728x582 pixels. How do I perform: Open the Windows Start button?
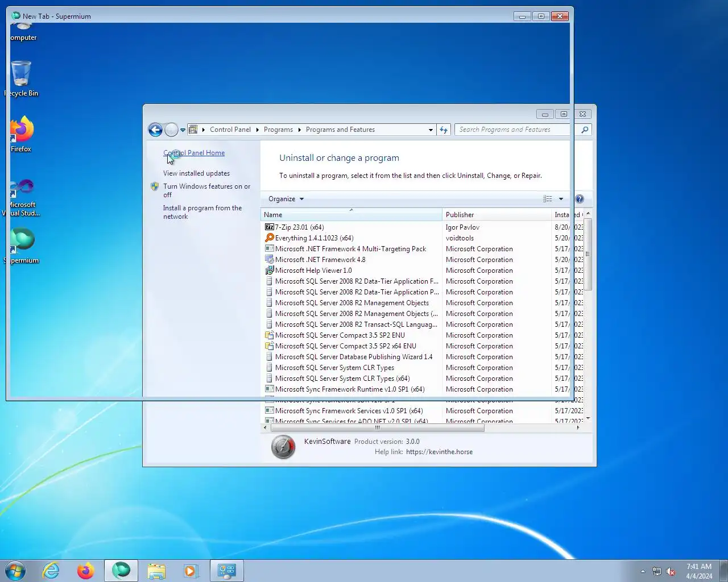click(15, 571)
